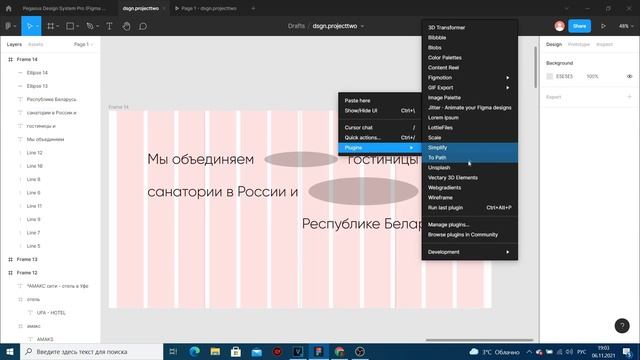Click the Present play icon
This screenshot has width=640, height=360.
click(x=603, y=26)
